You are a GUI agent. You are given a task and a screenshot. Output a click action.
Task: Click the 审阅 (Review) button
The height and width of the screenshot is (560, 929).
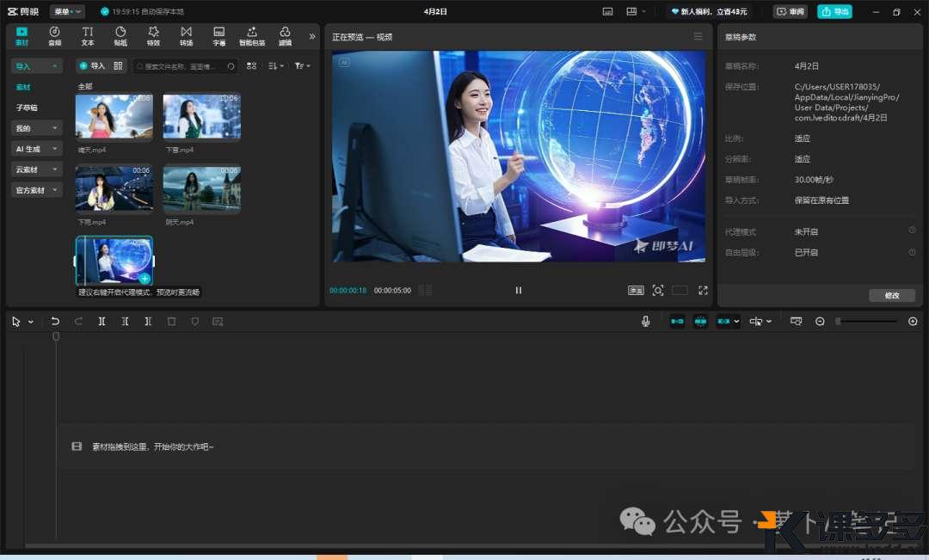(791, 11)
